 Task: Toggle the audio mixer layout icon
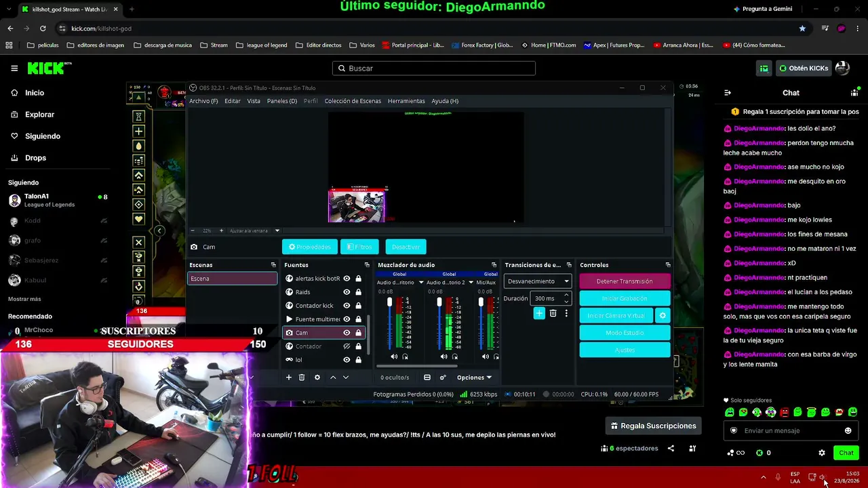[427, 378]
